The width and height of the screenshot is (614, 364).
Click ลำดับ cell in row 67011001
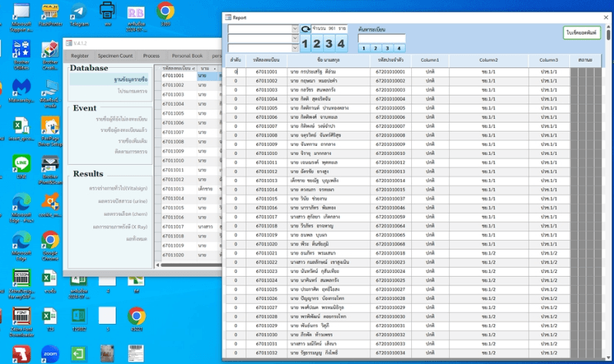pos(236,72)
